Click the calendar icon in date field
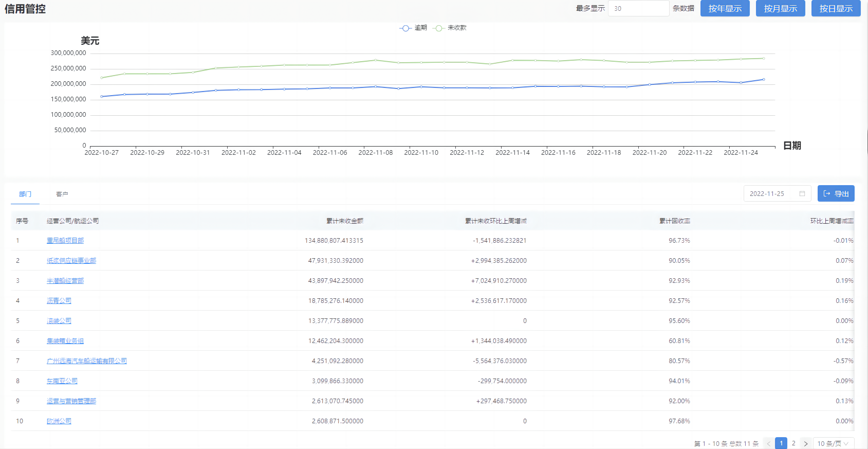The height and width of the screenshot is (449, 868). [802, 193]
